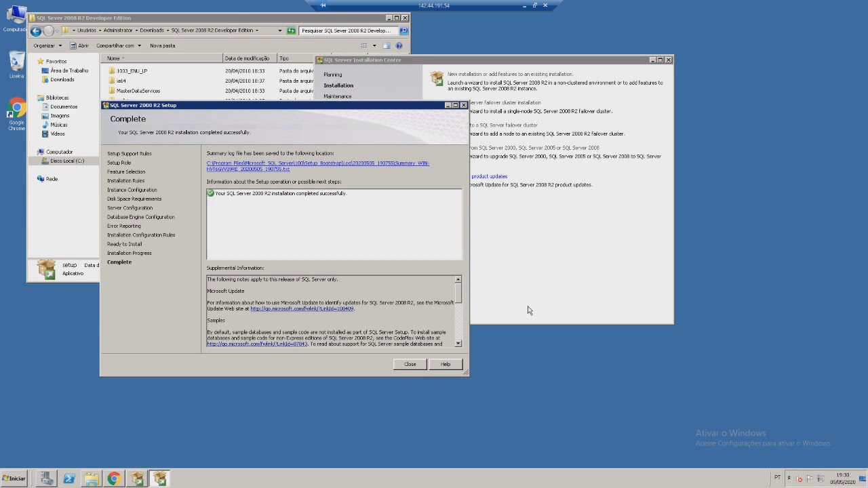Screen dimensions: 868x488
Task: Open the summary log file link
Action: point(317,166)
